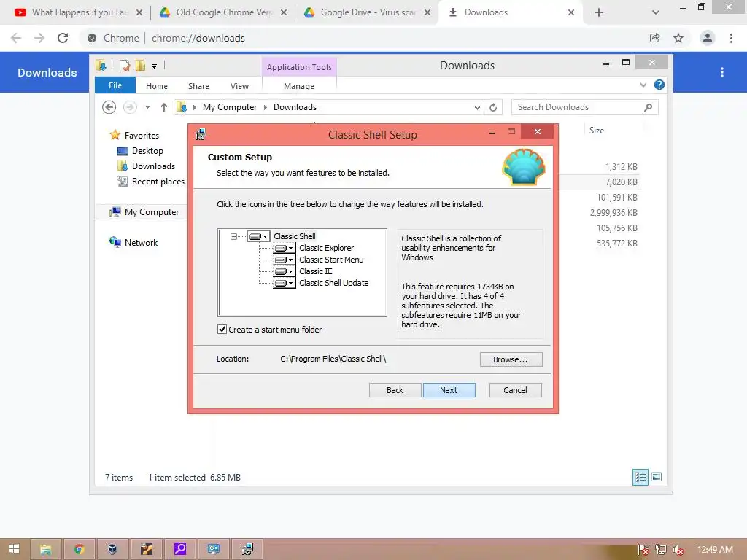Open the Classic Start Menu feature dropdown
The height and width of the screenshot is (560, 747).
[x=284, y=260]
